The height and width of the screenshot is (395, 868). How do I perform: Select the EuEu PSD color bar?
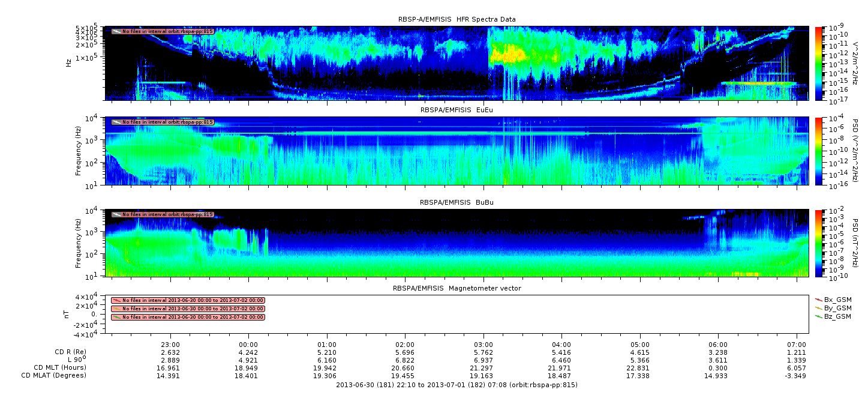(x=819, y=151)
